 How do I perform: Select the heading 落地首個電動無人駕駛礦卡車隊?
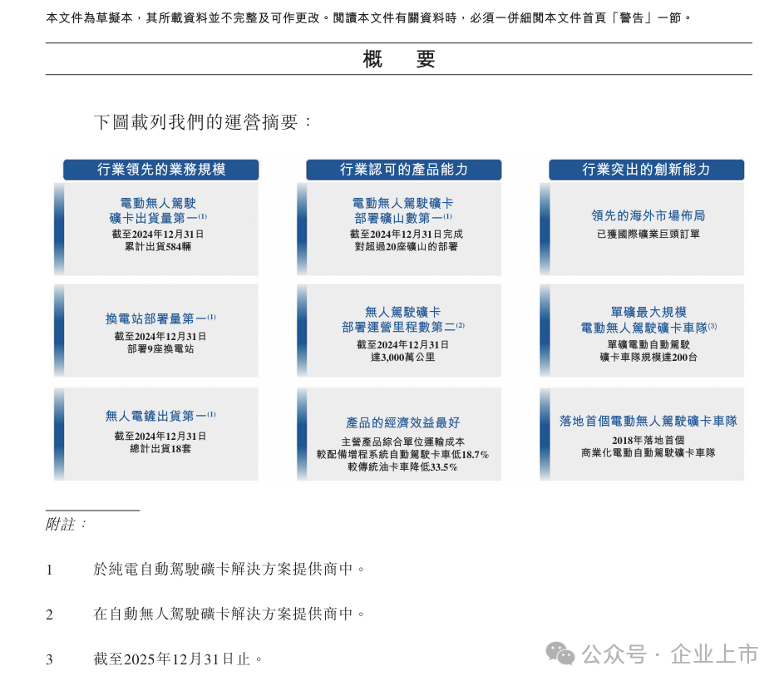(x=648, y=421)
